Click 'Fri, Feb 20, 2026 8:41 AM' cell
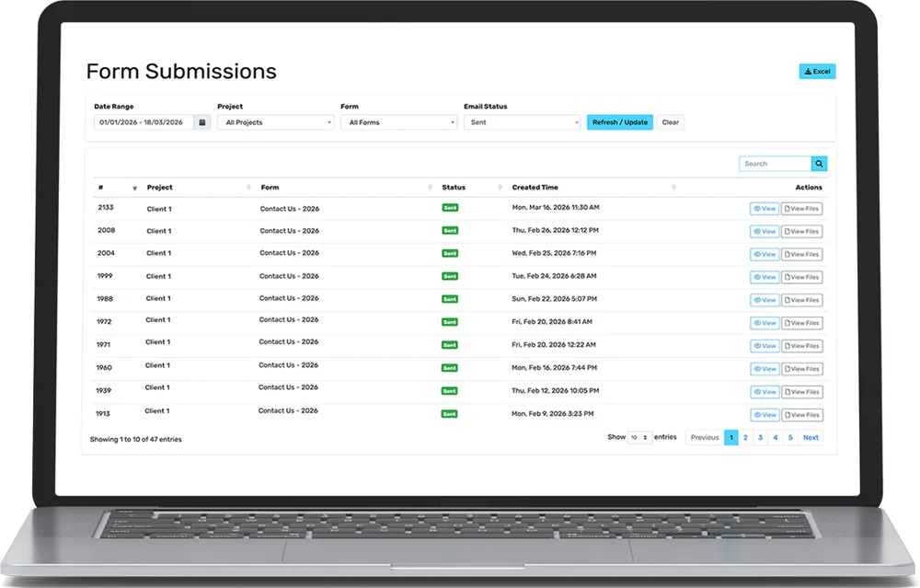Viewport: 920px width, 588px height. (x=551, y=321)
